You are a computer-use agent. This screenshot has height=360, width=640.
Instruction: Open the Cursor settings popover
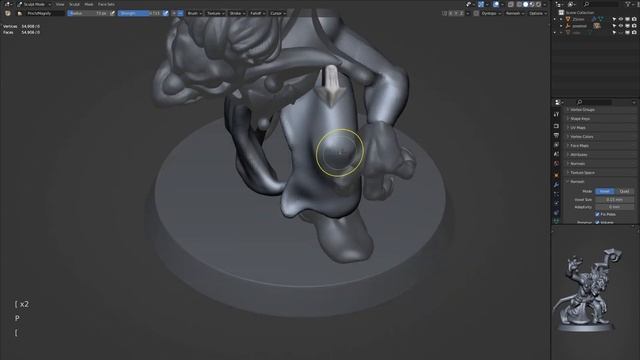278,13
